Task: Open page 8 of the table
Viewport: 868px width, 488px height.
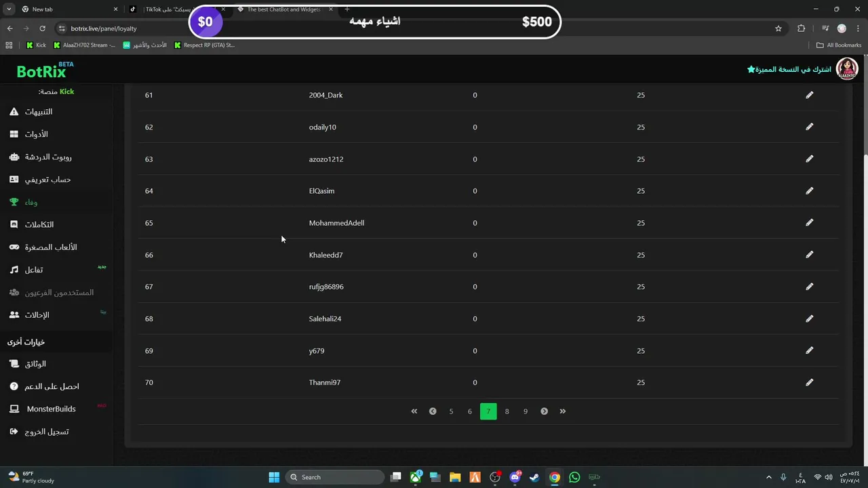Action: pos(507,411)
